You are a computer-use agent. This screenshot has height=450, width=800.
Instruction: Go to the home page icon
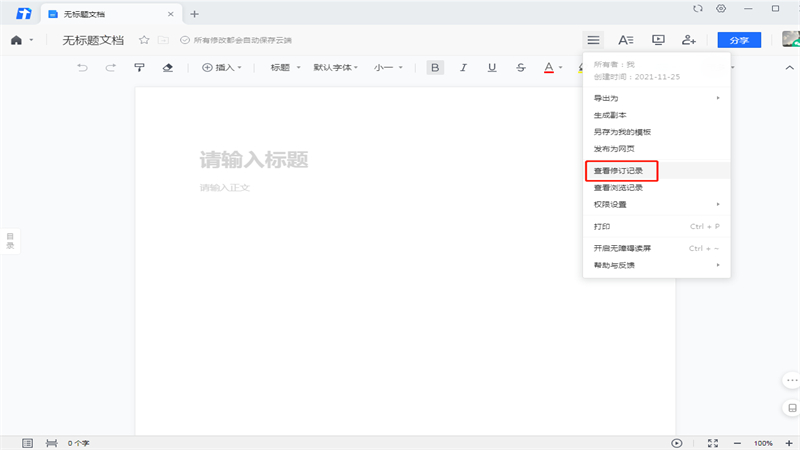click(x=16, y=40)
